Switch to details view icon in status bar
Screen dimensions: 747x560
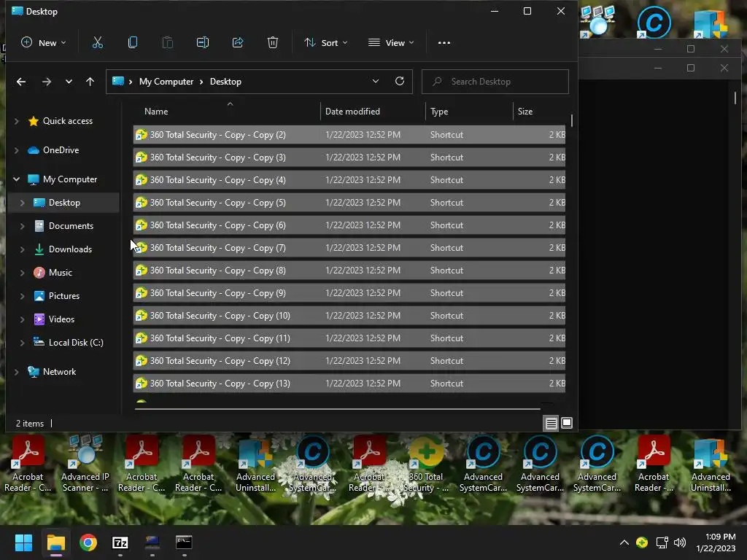[x=551, y=423]
